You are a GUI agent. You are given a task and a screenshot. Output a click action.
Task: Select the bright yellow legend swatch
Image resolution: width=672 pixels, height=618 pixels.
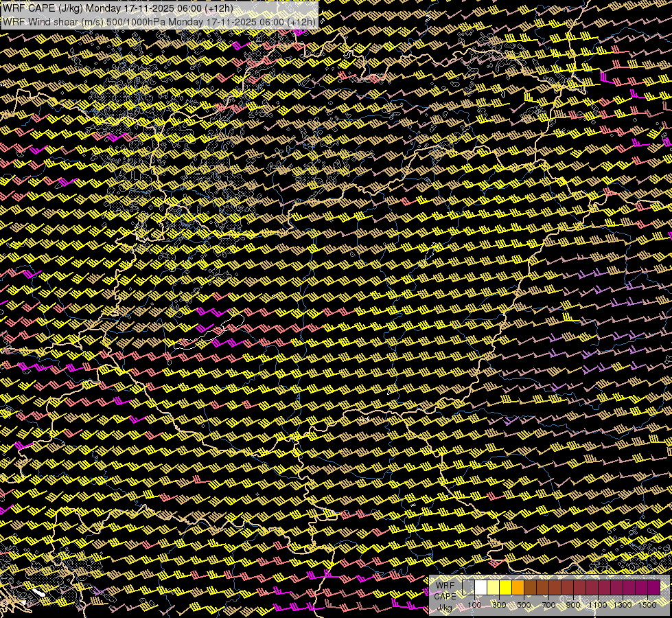click(506, 587)
